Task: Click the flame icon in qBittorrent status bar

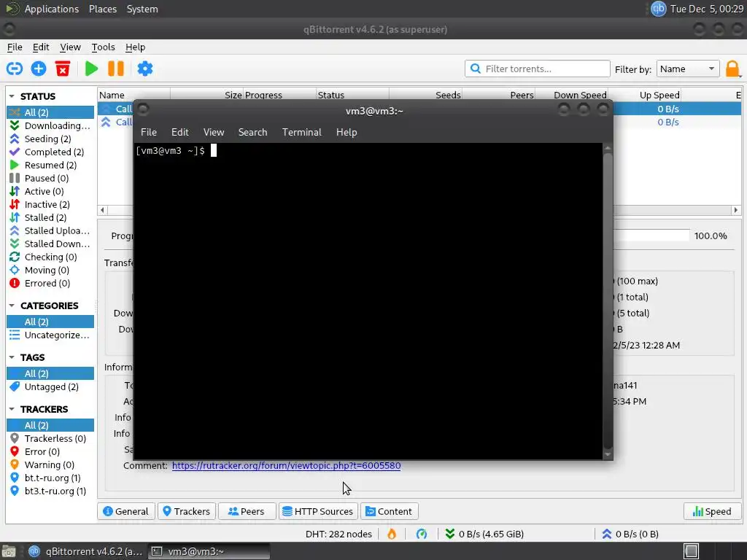Action: 392,534
